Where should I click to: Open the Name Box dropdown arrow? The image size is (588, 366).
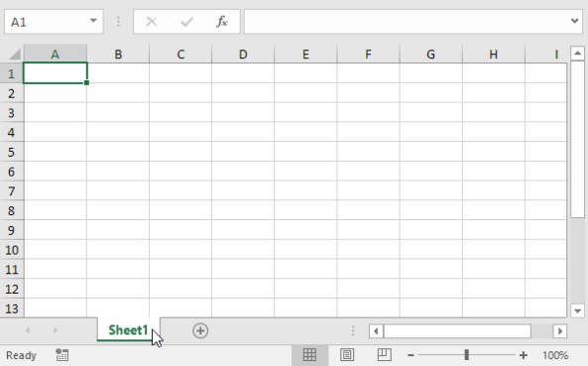93,21
